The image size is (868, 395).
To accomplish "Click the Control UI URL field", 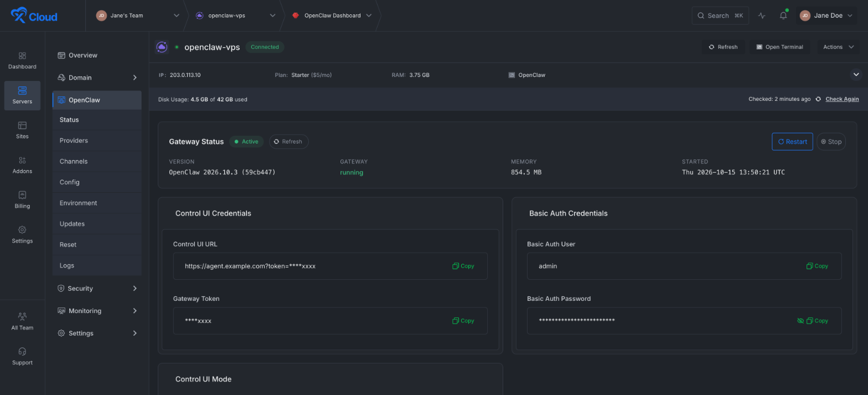I will 330,266.
